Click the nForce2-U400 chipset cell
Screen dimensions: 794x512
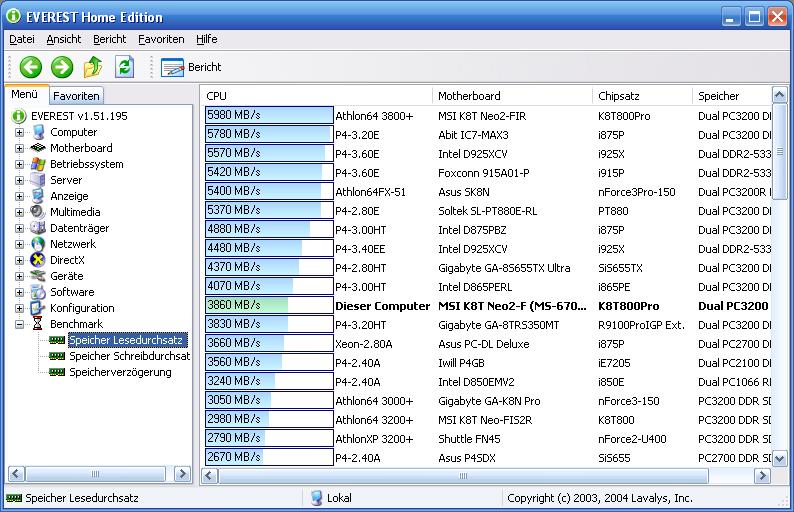pyautogui.click(x=632, y=439)
